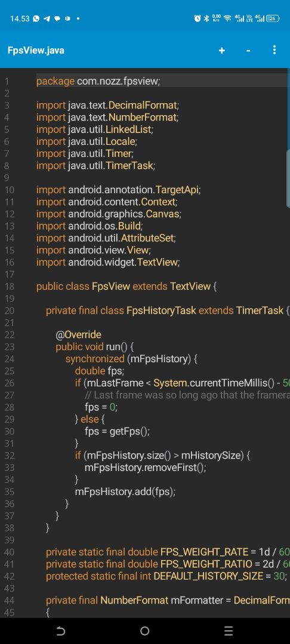The width and height of the screenshot is (290, 644).
Task: Tap the Android back navigation icon
Action: point(61,630)
